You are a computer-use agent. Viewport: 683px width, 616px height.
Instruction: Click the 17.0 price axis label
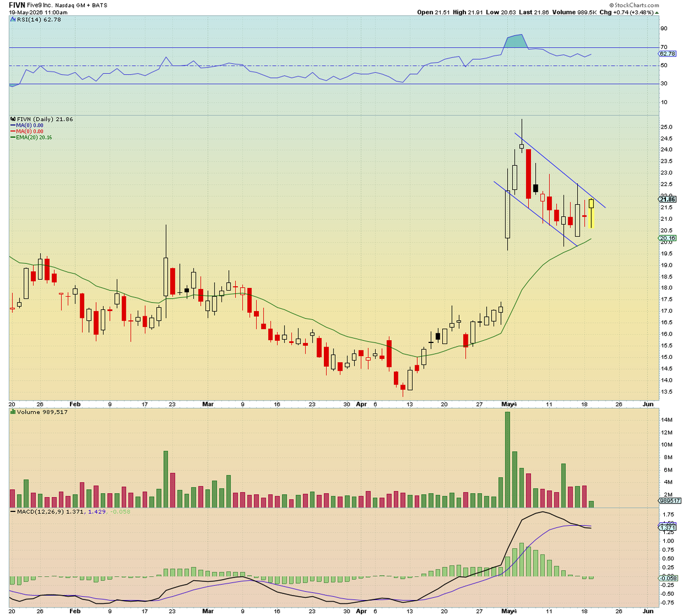point(666,311)
